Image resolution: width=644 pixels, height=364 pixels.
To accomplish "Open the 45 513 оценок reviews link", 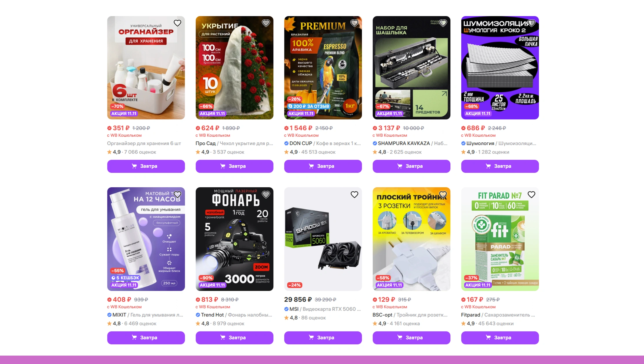I will click(318, 152).
